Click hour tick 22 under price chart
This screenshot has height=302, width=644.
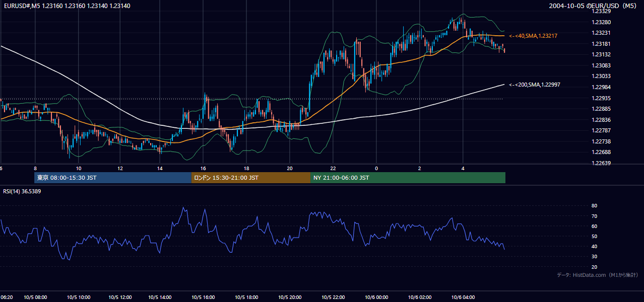point(333,168)
